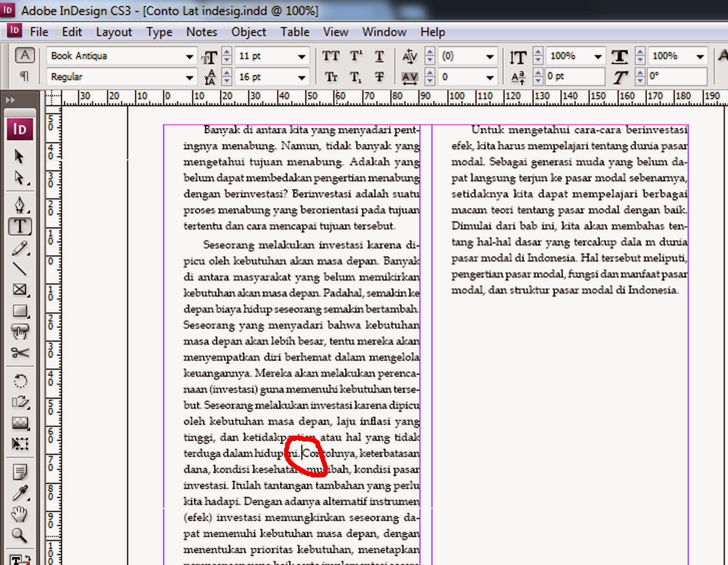The width and height of the screenshot is (728, 565).
Task: Toggle Subscript formatting
Action: point(356,77)
